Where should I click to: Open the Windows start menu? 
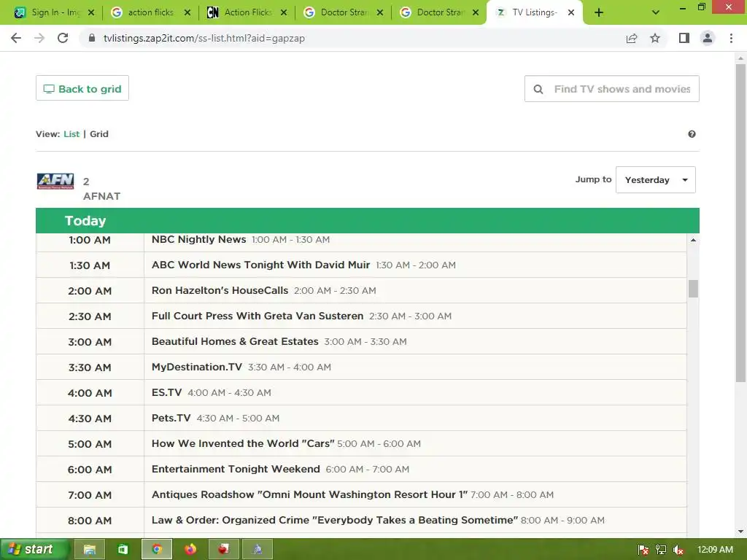point(34,550)
